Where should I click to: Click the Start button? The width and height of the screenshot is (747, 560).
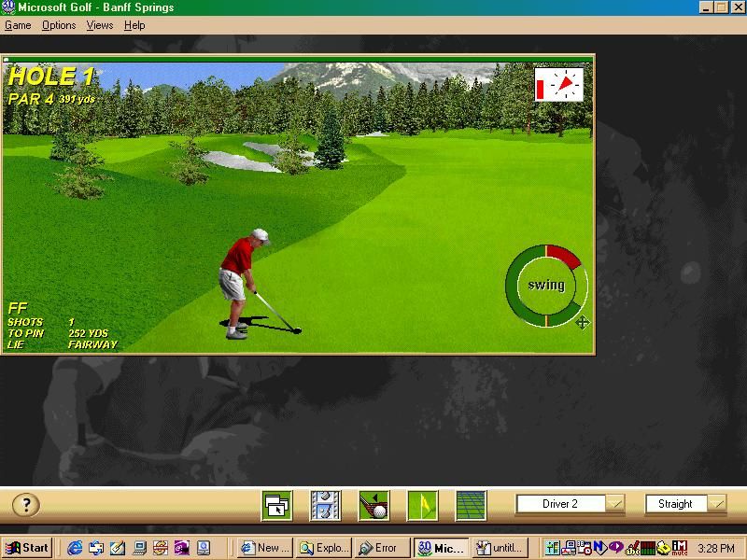(x=25, y=548)
